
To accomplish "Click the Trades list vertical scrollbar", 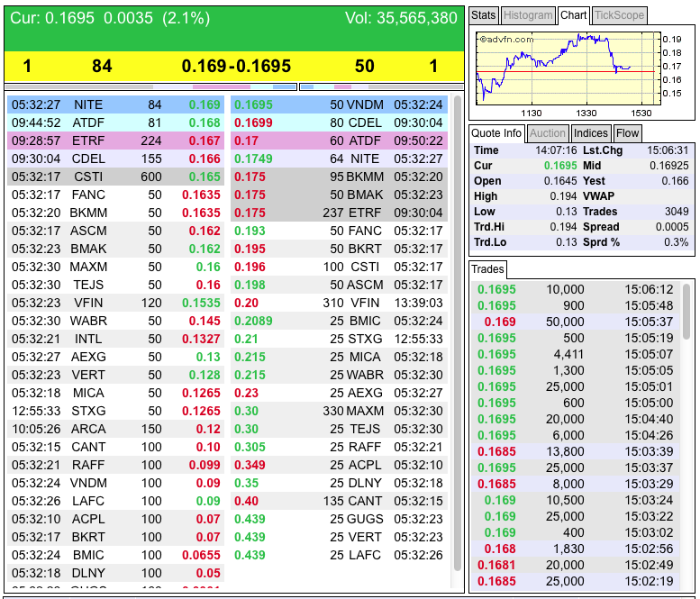I will [687, 311].
